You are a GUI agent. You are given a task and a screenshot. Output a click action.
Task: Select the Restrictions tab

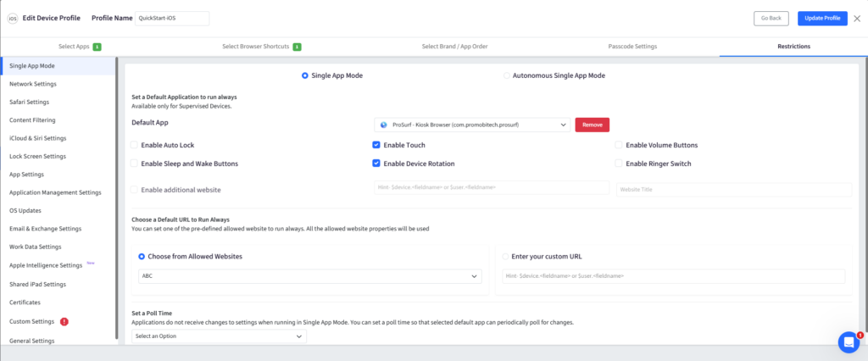(x=793, y=47)
